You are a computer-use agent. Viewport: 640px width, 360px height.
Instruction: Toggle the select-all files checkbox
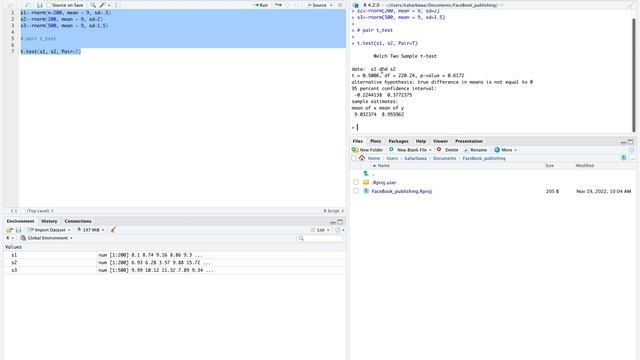point(354,158)
